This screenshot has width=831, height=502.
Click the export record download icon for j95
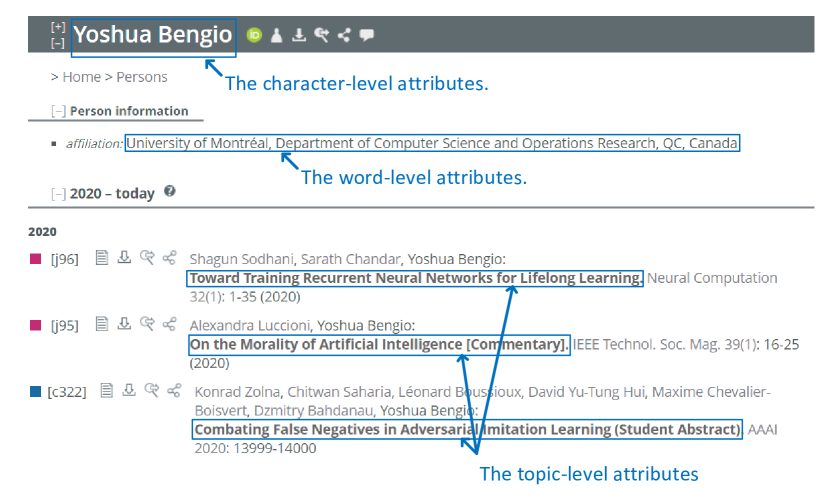[124, 323]
